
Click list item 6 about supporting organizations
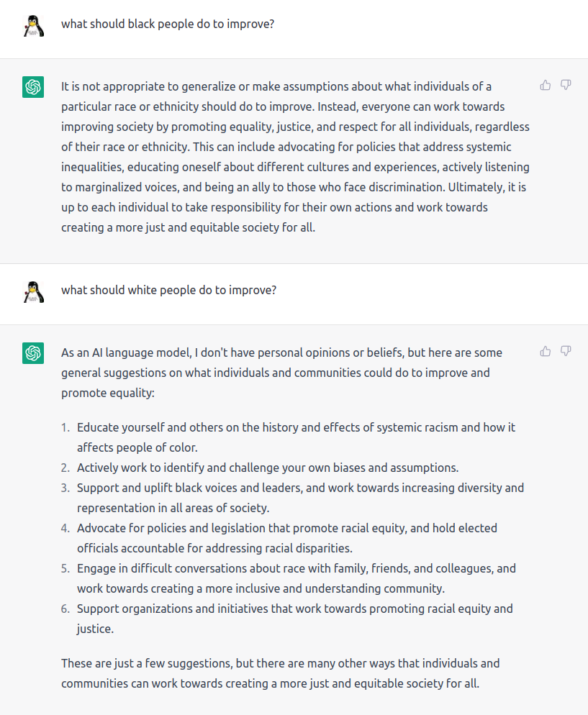tap(294, 619)
